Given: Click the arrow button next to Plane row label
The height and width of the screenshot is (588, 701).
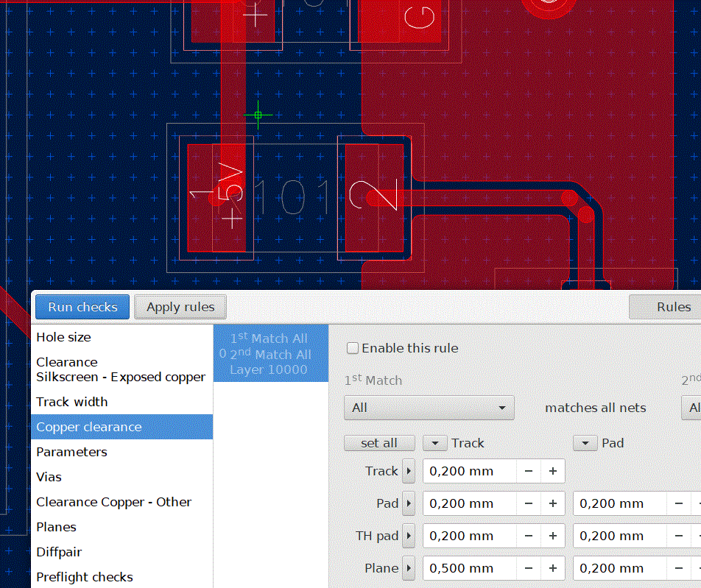Looking at the screenshot, I should [x=409, y=568].
